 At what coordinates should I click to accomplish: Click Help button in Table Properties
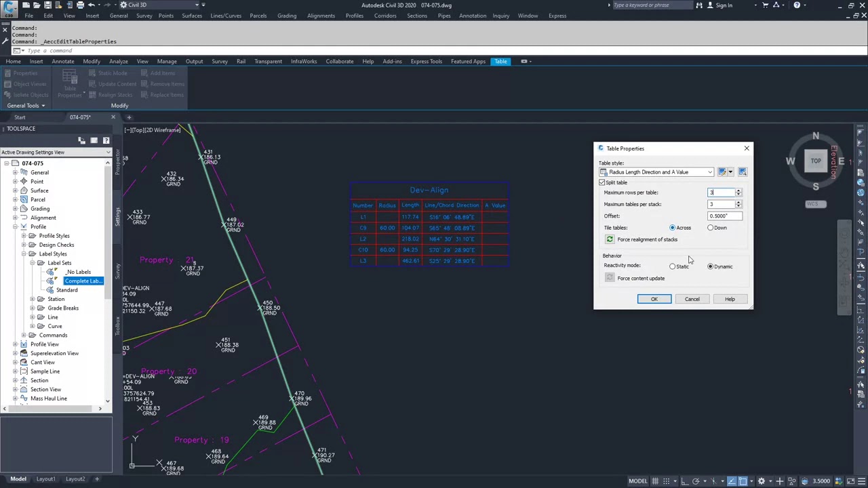point(730,299)
